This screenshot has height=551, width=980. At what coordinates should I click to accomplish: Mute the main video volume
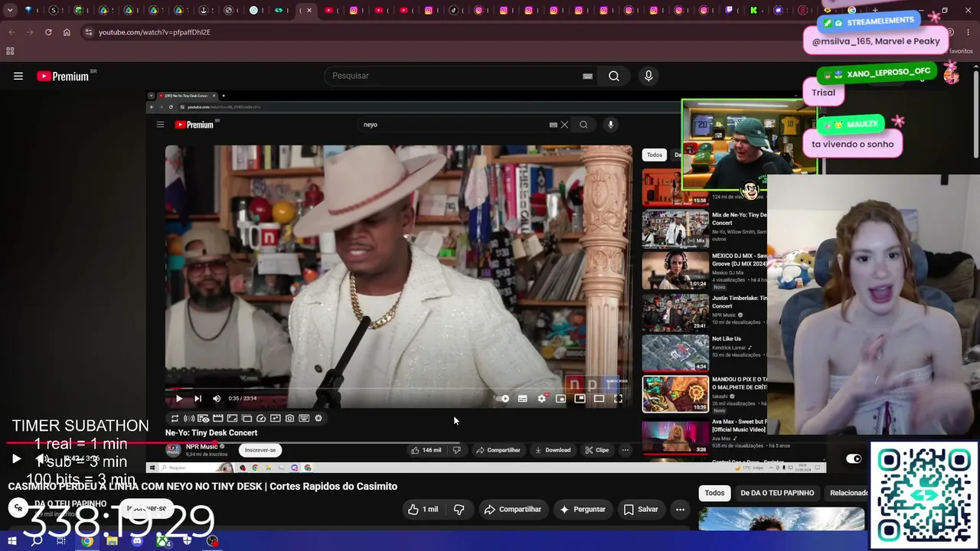pyautogui.click(x=43, y=459)
